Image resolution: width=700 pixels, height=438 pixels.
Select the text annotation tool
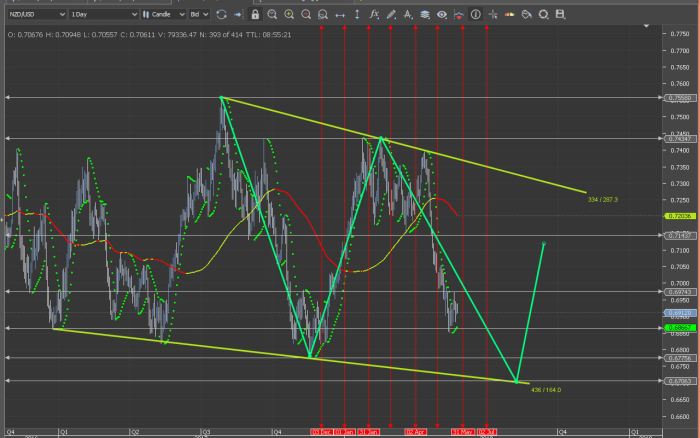[408, 14]
